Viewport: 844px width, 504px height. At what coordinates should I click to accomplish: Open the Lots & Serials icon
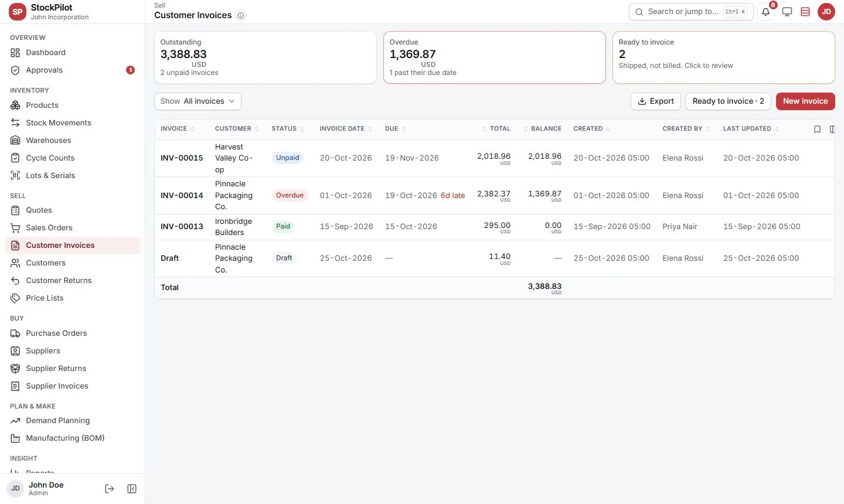[x=15, y=176]
